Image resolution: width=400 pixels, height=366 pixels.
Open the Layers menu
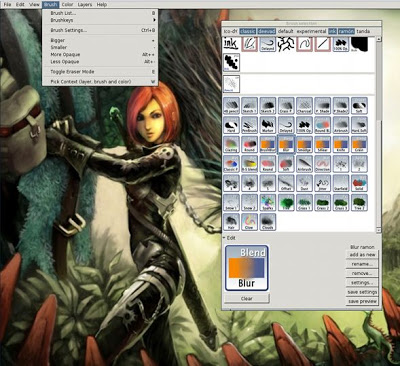click(85, 5)
